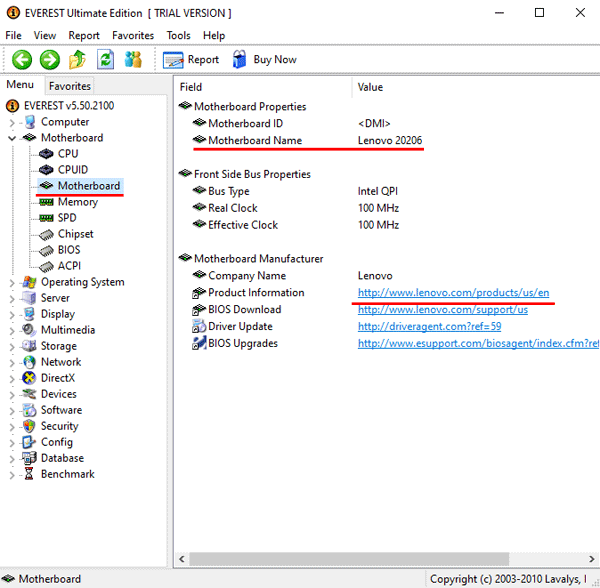Click the Multimedia speaker icon
Screen dimensions: 600x588
pos(28,329)
